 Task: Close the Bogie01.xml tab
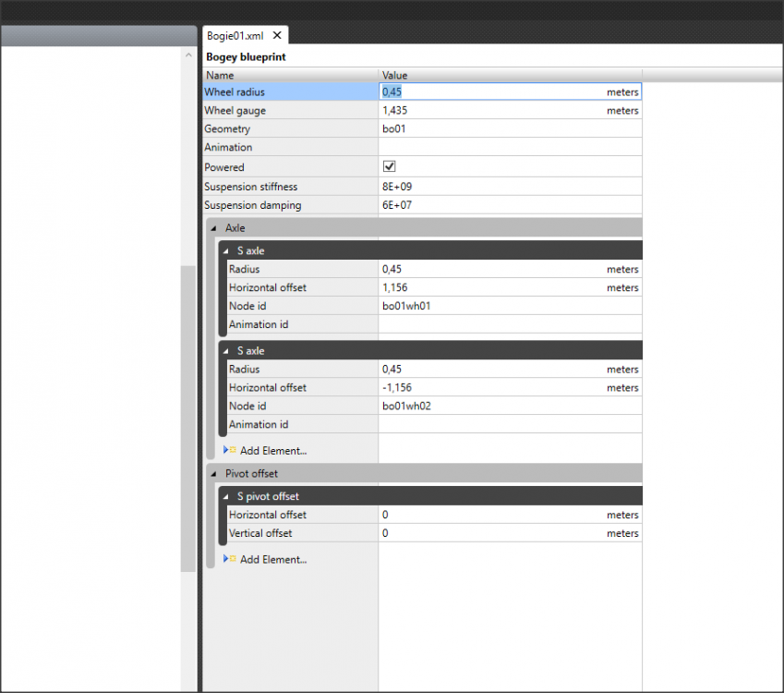coord(277,35)
